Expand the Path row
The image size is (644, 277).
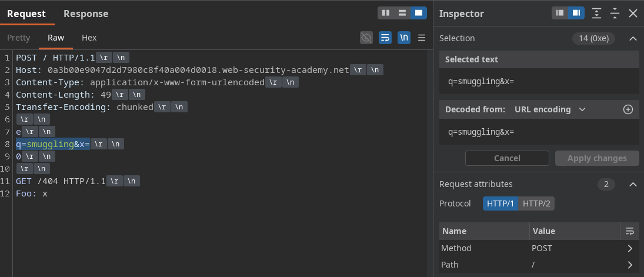click(x=539, y=265)
